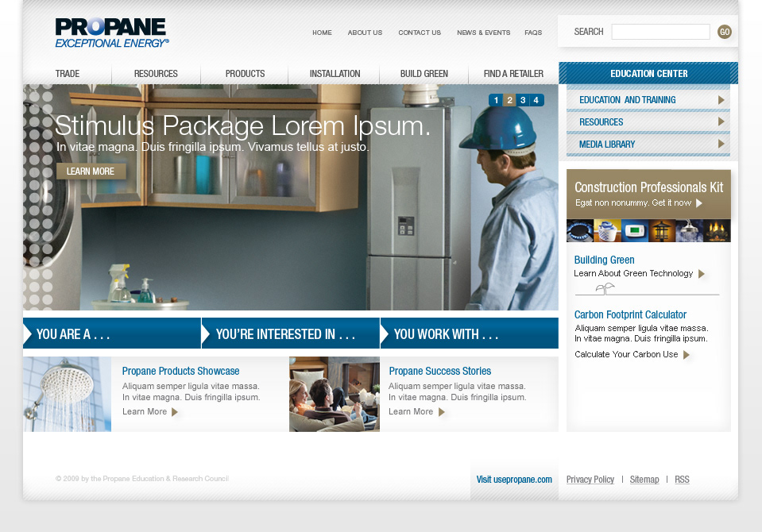Select slide 3 in banner pager
The image size is (762, 532).
(523, 100)
